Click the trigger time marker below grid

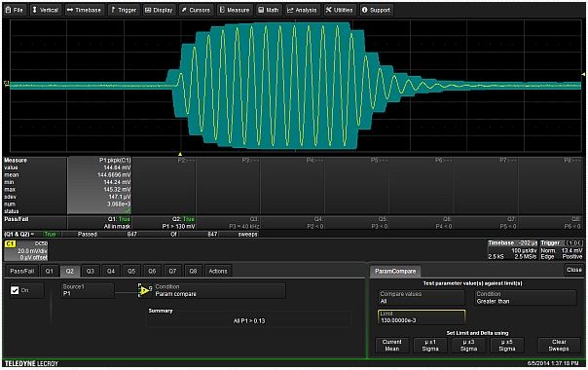(x=180, y=154)
